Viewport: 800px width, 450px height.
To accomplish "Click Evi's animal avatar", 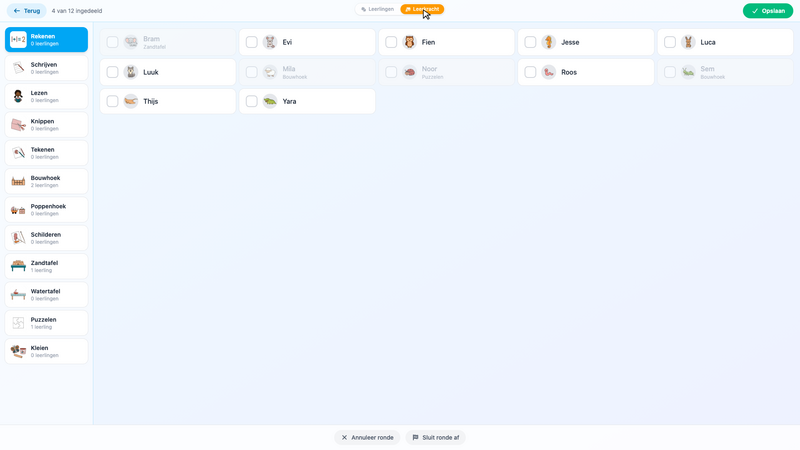I will tap(270, 42).
